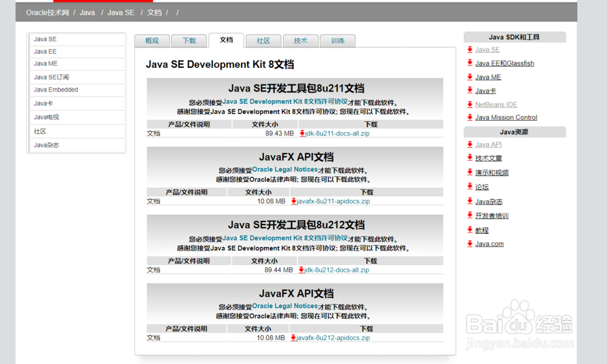Open Java ME in left navigation menu
Screen dimensions: 607x364
tap(76, 64)
